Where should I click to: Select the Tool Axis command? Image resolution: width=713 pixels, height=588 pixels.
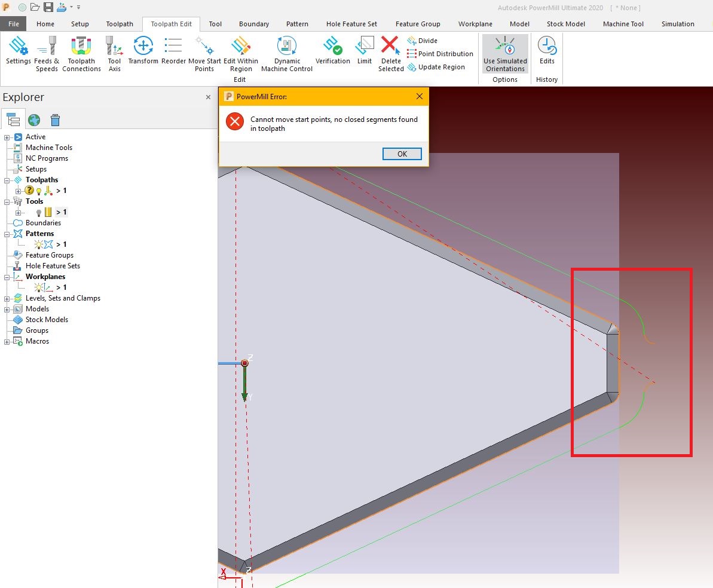pos(114,54)
